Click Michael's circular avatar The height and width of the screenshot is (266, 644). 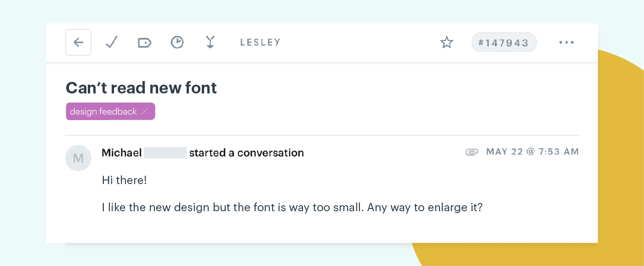[x=78, y=158]
